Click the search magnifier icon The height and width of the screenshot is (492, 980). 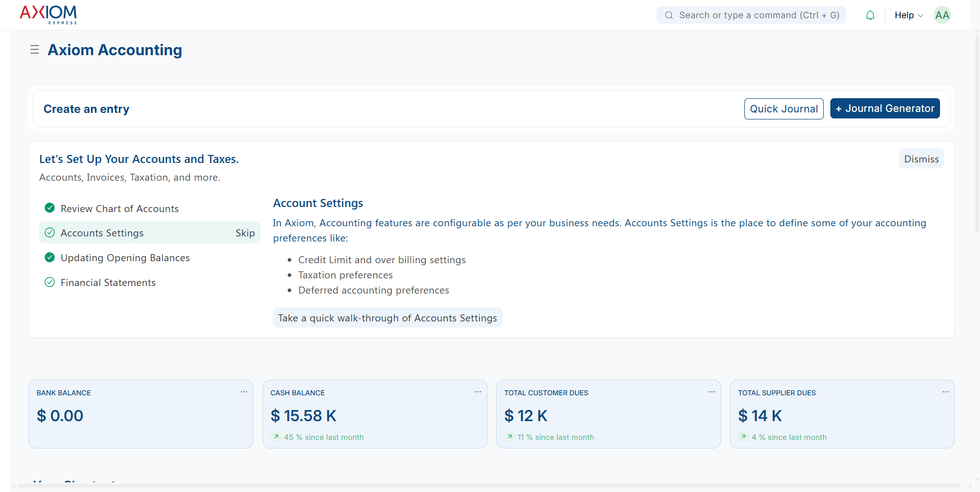pos(669,15)
